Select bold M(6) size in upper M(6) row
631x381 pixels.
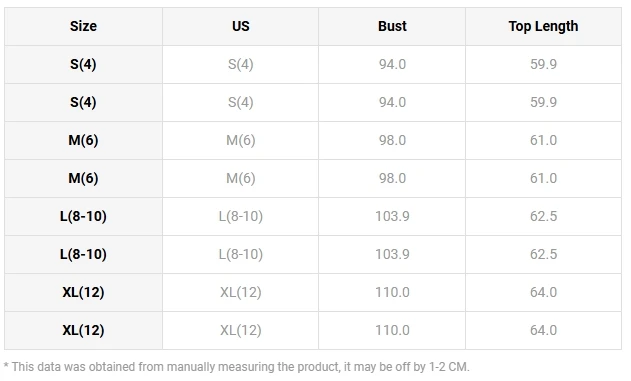tap(83, 140)
